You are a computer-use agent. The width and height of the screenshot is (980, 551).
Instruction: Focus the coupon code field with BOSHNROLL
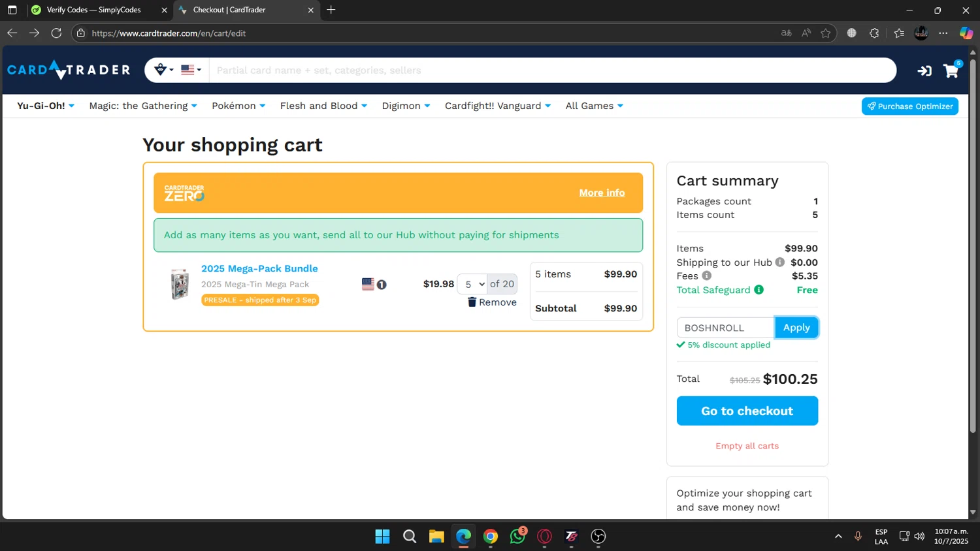[726, 328]
